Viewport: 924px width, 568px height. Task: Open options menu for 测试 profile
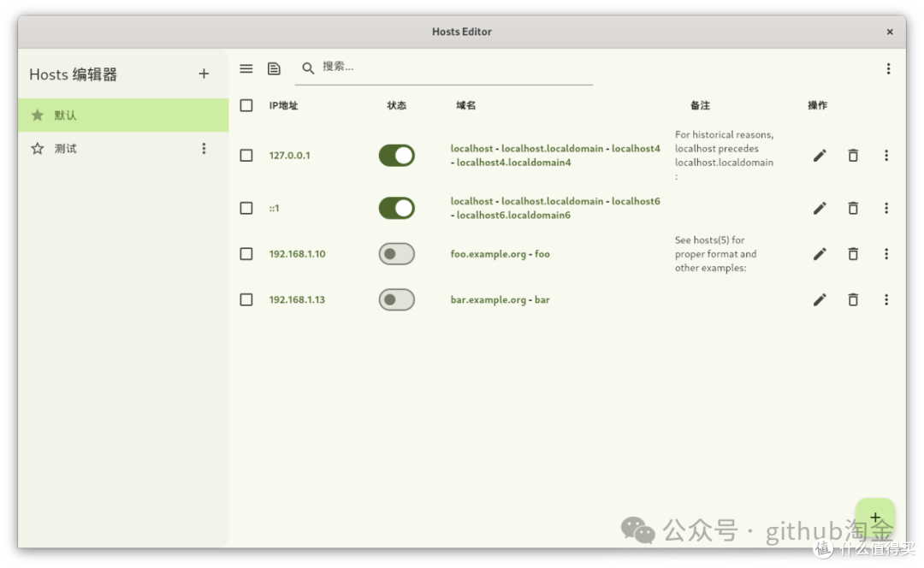[204, 149]
